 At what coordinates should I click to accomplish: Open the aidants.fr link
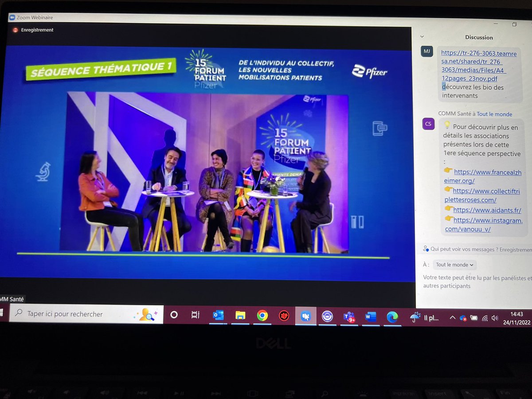click(x=487, y=210)
